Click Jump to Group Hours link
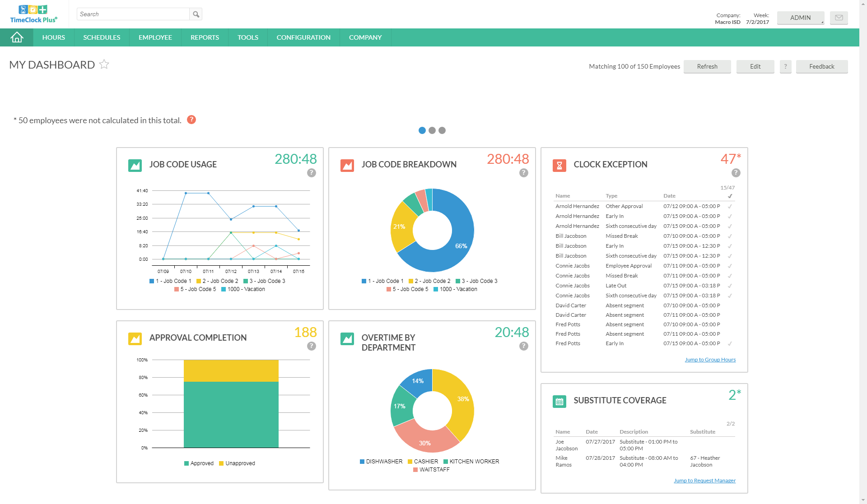 710,359
